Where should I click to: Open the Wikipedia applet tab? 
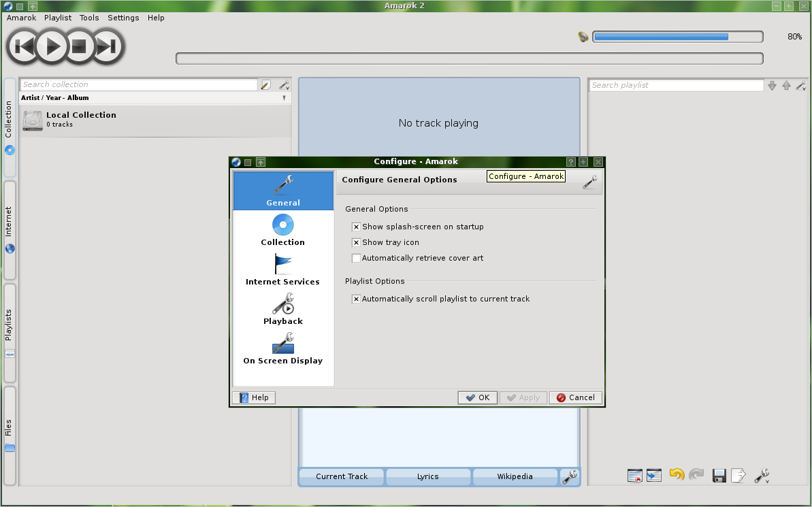pos(515,476)
